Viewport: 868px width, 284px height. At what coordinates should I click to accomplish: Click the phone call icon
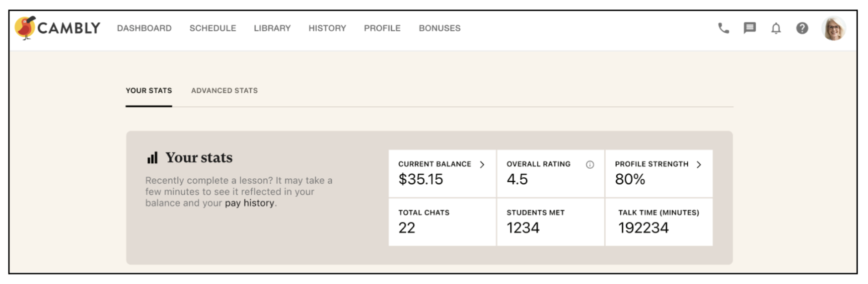[x=723, y=28]
